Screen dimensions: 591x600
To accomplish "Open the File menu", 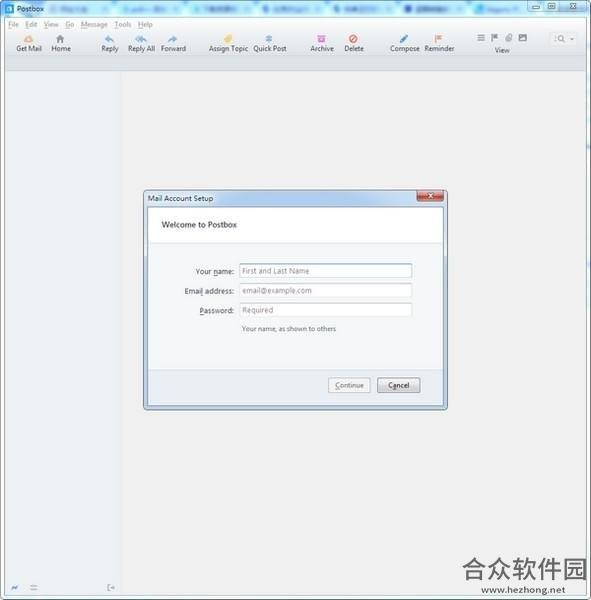I will [x=13, y=24].
